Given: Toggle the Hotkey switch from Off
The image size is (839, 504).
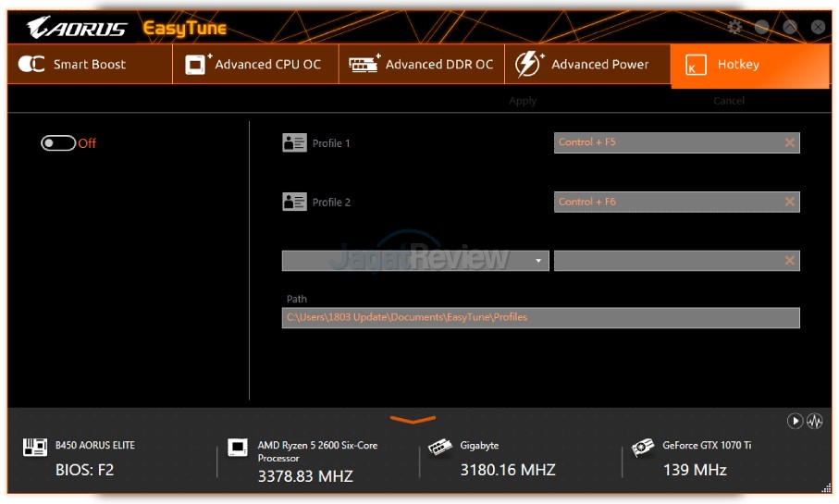Looking at the screenshot, I should click(57, 143).
